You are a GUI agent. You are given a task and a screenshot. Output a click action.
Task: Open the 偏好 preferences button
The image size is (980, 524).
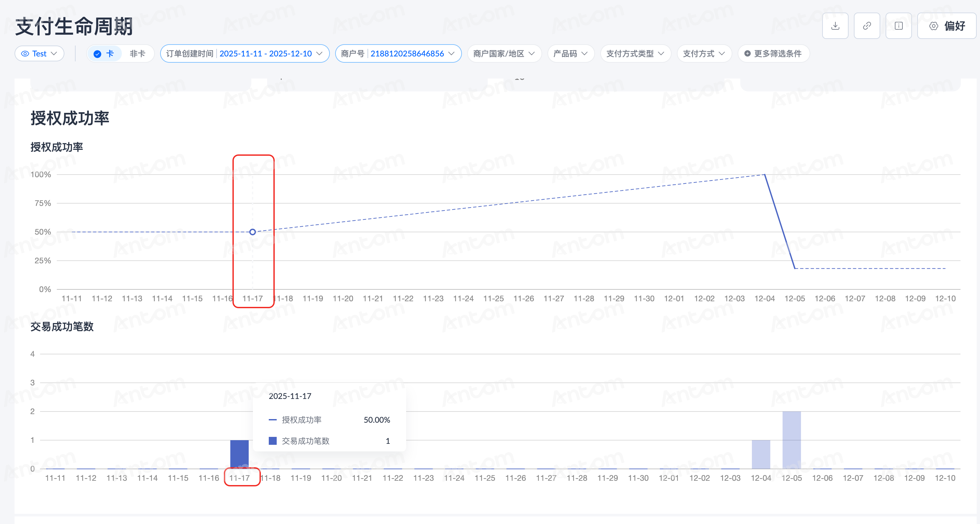point(947,26)
